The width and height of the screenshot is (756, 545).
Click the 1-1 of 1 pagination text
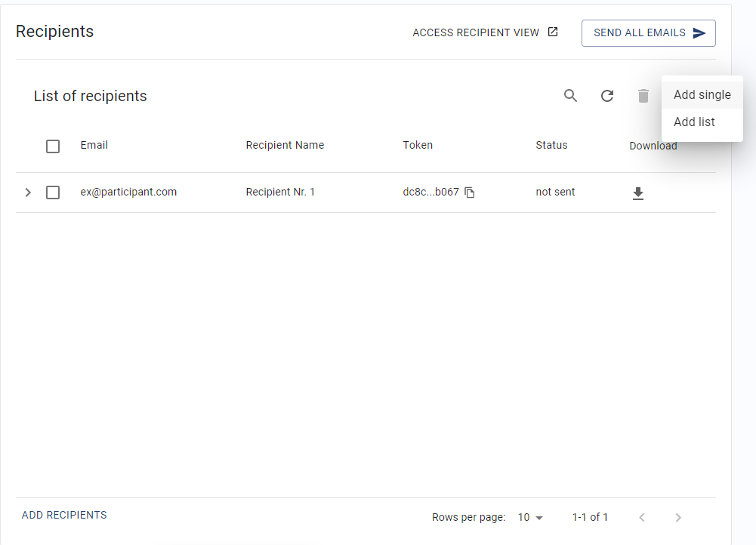pos(590,517)
